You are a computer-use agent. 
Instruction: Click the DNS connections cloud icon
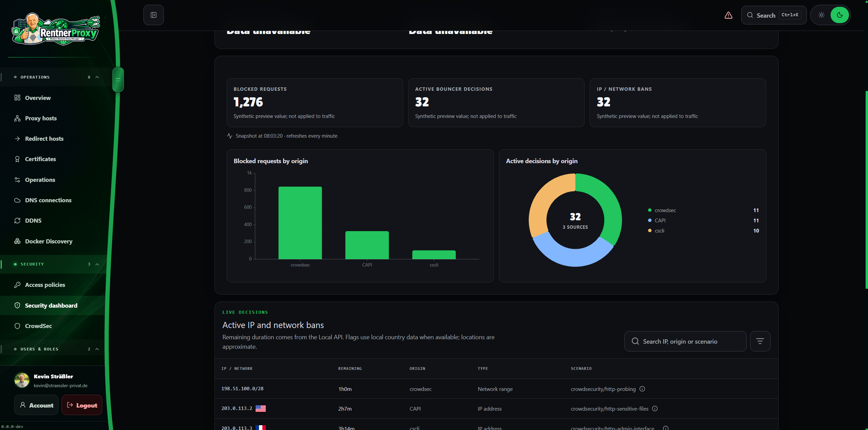coord(17,200)
